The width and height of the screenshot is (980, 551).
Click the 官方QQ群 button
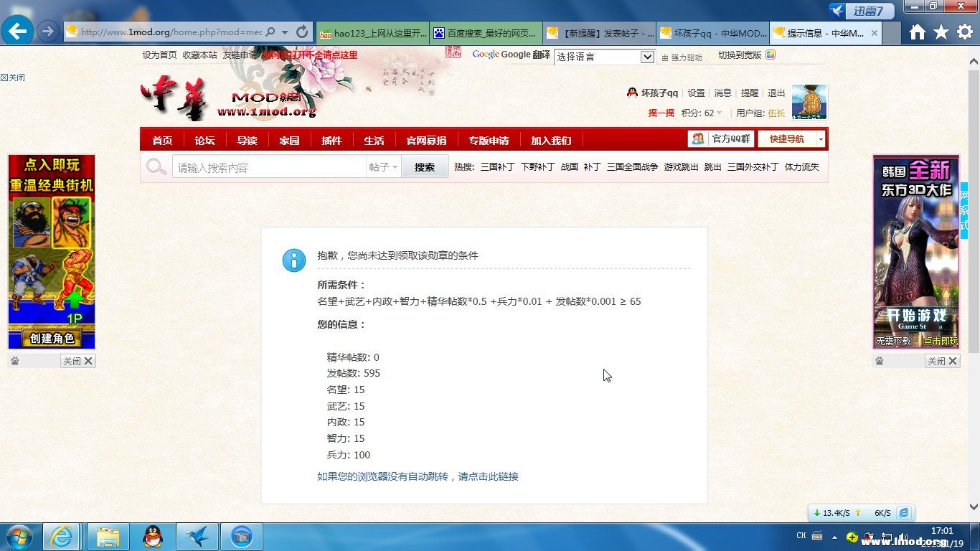point(721,139)
